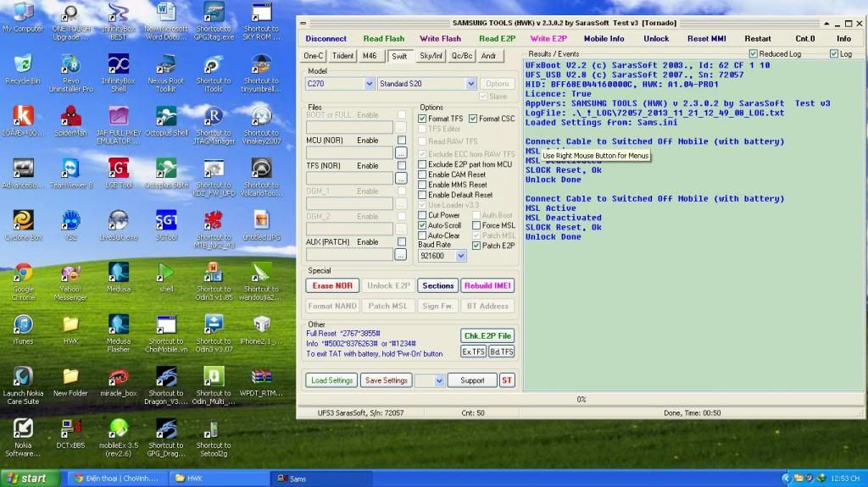This screenshot has width=868, height=487.
Task: Open InfinityBox BEST desktop icon
Action: [x=119, y=21]
